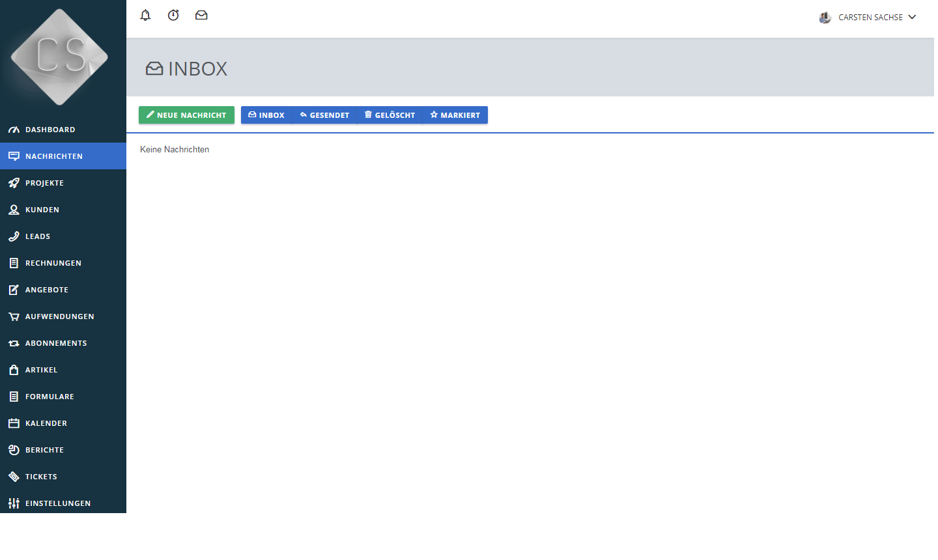Click the shopping cart icon for Aufwendungen

point(14,316)
